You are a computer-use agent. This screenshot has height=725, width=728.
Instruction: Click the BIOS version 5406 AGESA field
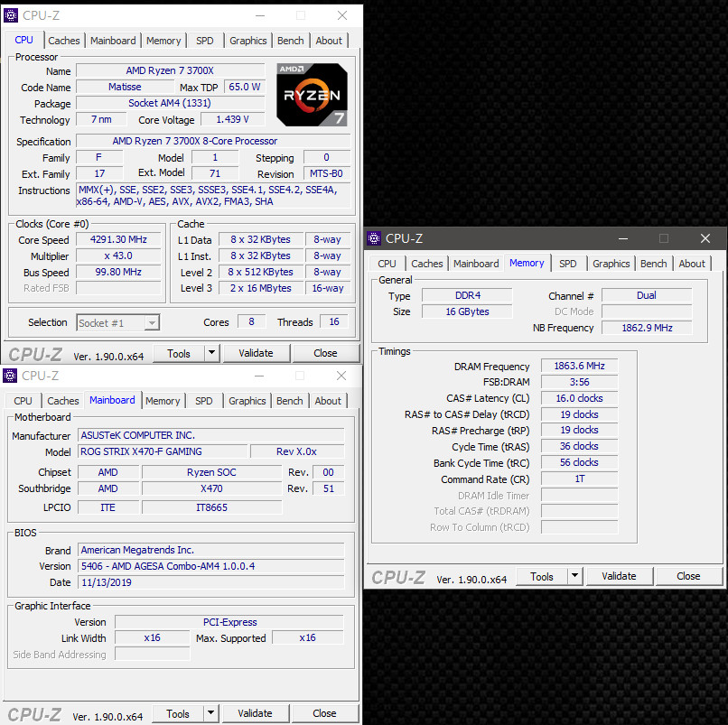tap(211, 566)
